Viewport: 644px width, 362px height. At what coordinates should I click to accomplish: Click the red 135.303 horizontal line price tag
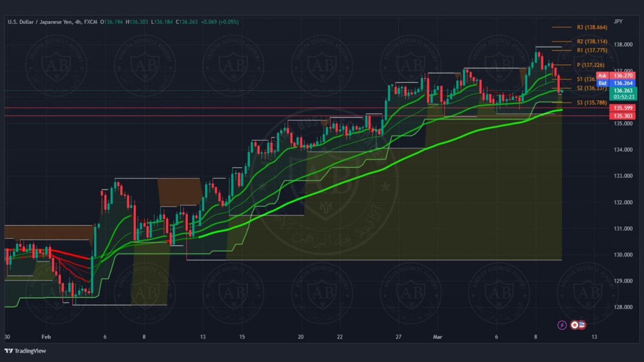click(x=623, y=116)
